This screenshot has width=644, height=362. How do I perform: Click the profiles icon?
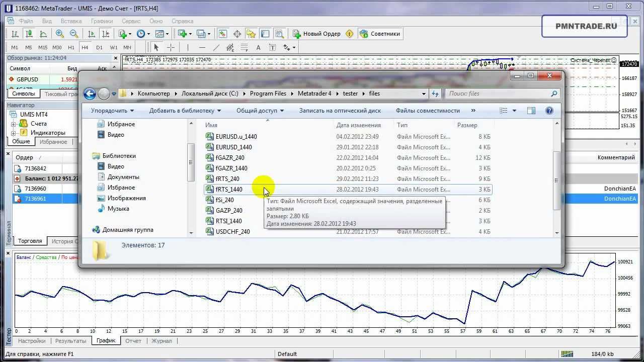pos(201,34)
